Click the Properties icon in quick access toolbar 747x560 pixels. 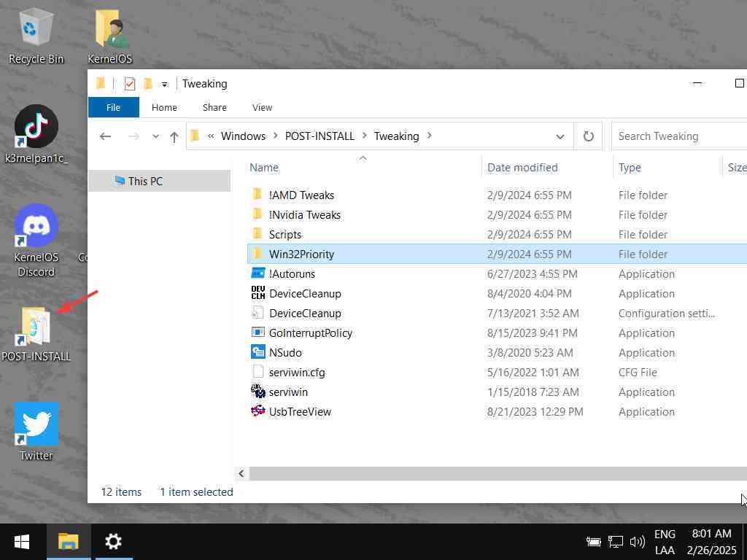click(x=130, y=84)
